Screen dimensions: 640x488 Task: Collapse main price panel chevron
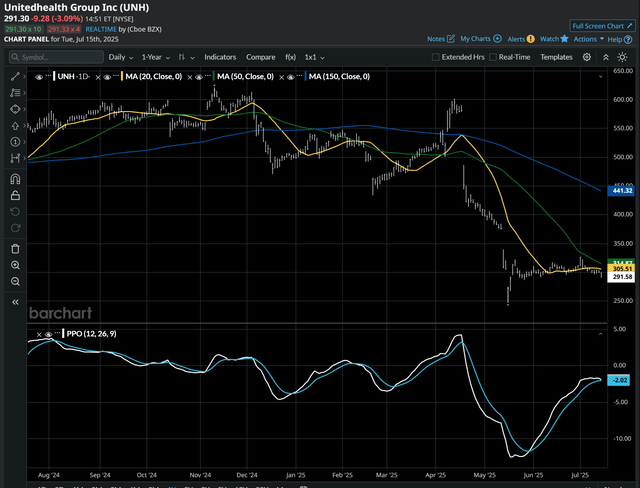click(600, 76)
